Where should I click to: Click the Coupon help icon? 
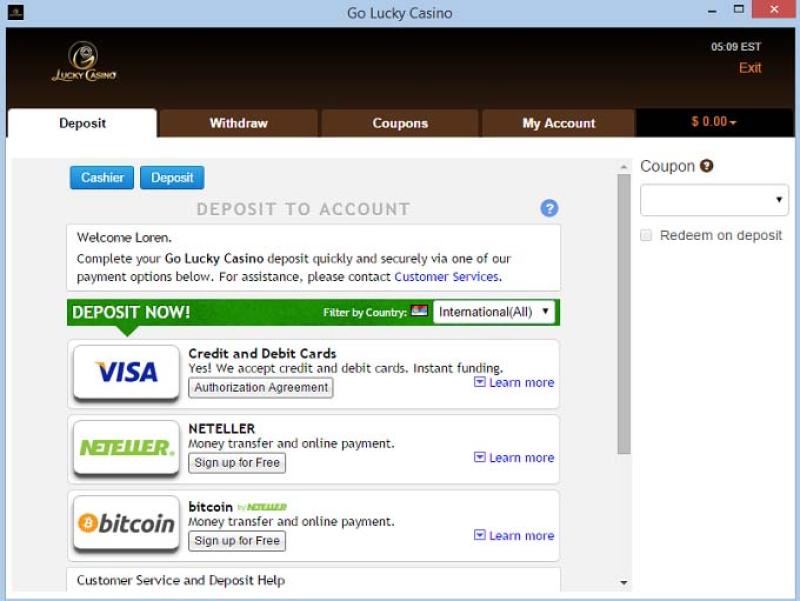pos(707,166)
